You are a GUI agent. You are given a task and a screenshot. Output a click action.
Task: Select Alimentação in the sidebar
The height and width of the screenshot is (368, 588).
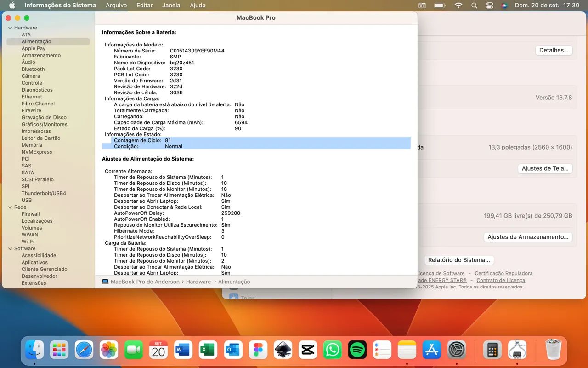(x=48, y=41)
